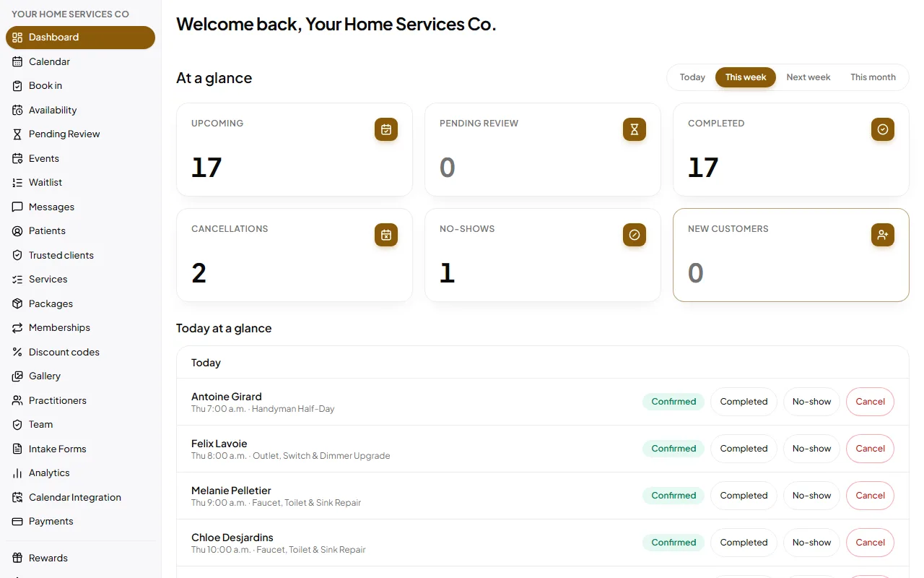Open the Messages menu item
This screenshot has width=924, height=578.
80,207
